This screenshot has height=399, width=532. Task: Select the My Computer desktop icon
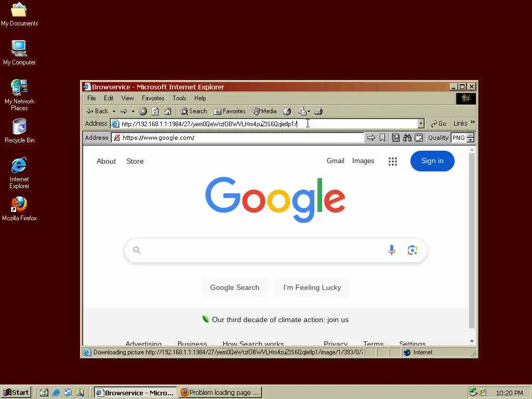(x=19, y=52)
